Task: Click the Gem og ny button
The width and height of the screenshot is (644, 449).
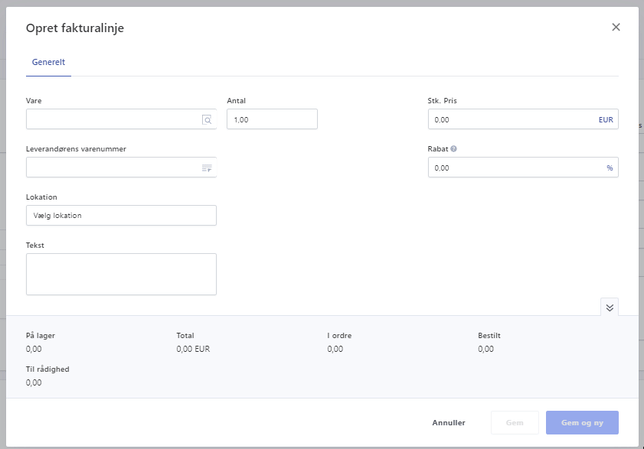Action: point(581,422)
